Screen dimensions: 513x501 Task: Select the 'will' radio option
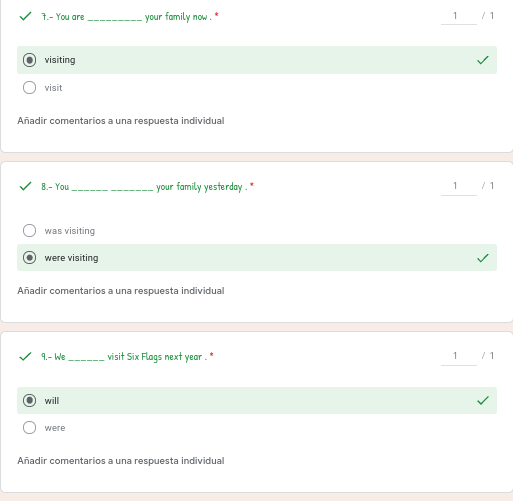click(29, 400)
